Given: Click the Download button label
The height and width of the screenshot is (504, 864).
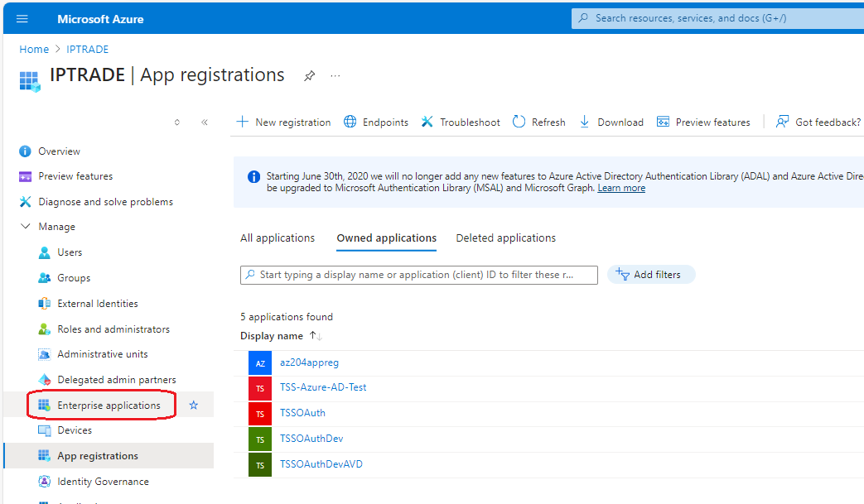Looking at the screenshot, I should pyautogui.click(x=620, y=122).
